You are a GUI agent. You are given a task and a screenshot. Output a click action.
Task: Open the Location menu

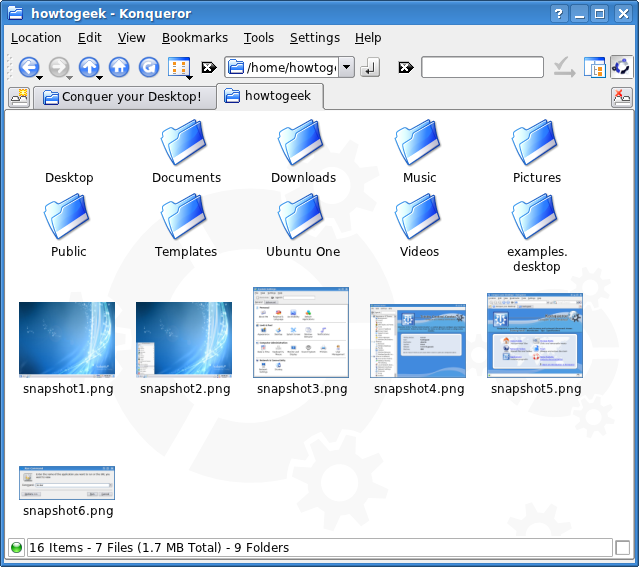point(36,38)
